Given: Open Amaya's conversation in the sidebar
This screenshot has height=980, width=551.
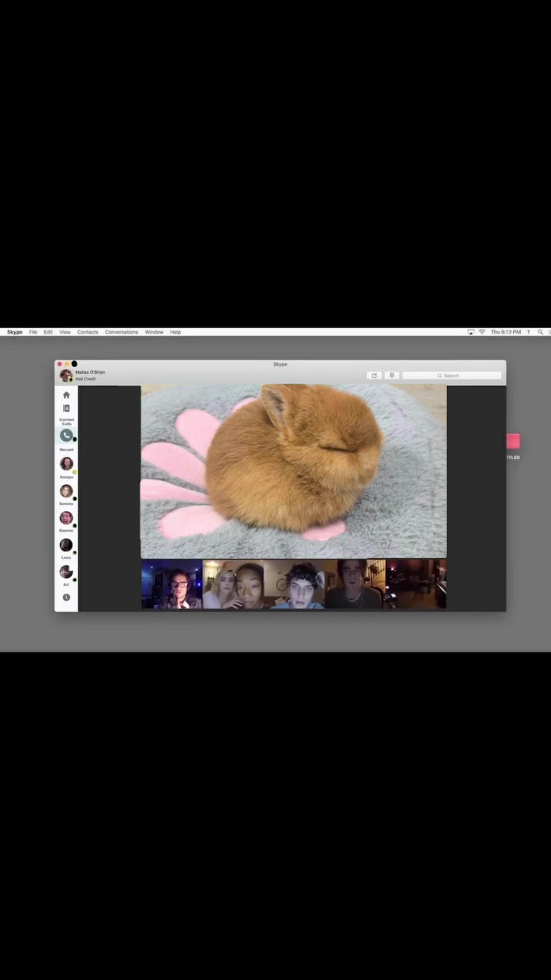Looking at the screenshot, I should click(66, 463).
